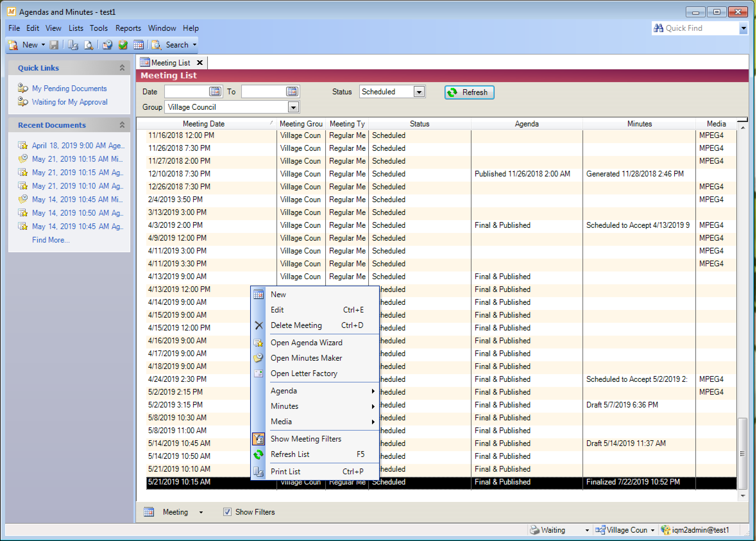Image resolution: width=756 pixels, height=541 pixels.
Task: Open the New toolbar dropdown arrow
Action: click(x=43, y=45)
